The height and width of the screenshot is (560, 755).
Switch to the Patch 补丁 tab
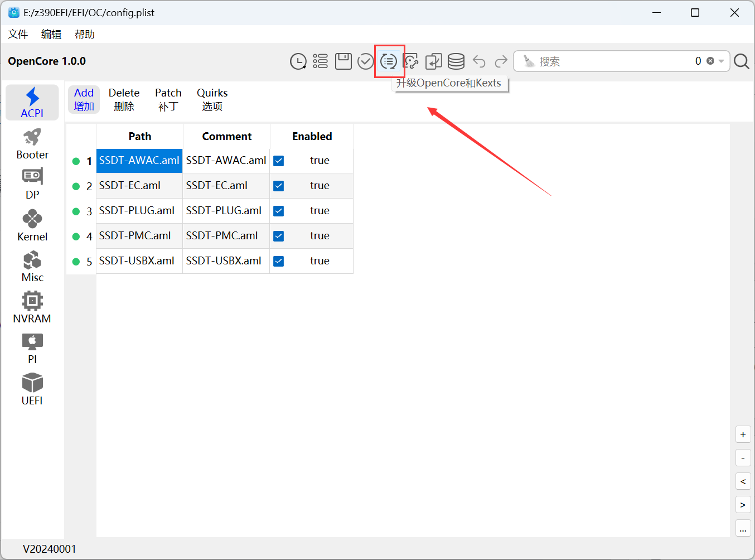coord(168,99)
